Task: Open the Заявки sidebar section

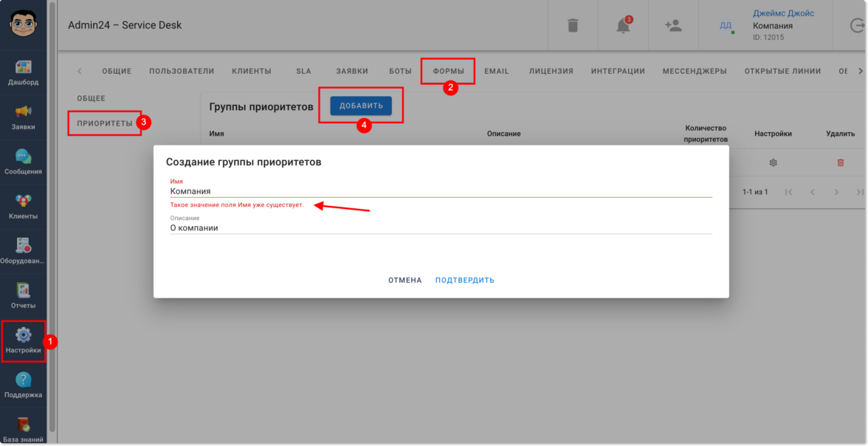Action: 24,117
